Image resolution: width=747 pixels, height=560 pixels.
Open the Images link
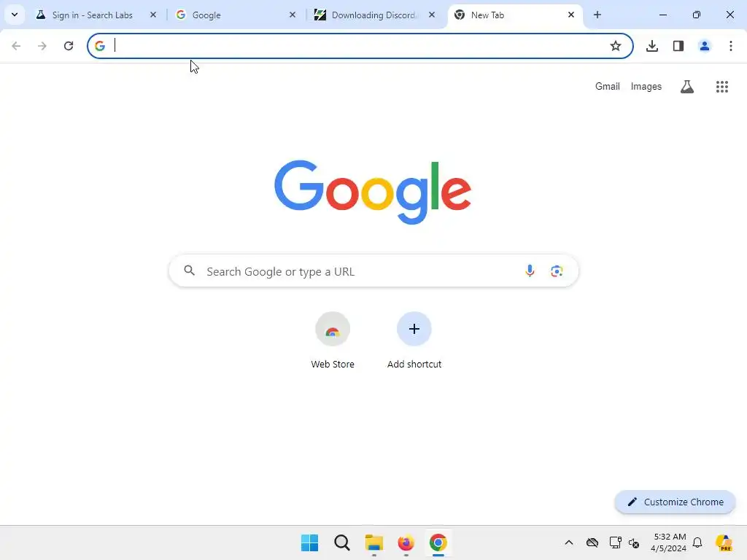[646, 87]
